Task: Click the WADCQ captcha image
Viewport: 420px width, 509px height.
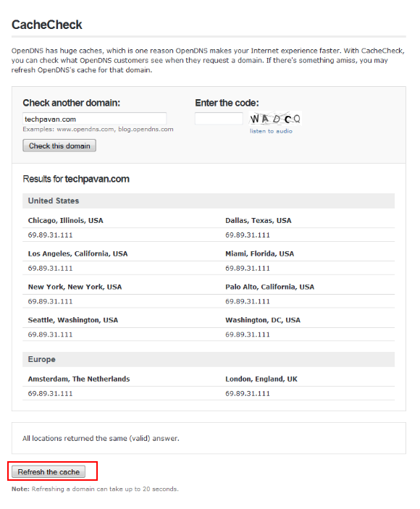Action: 275,119
